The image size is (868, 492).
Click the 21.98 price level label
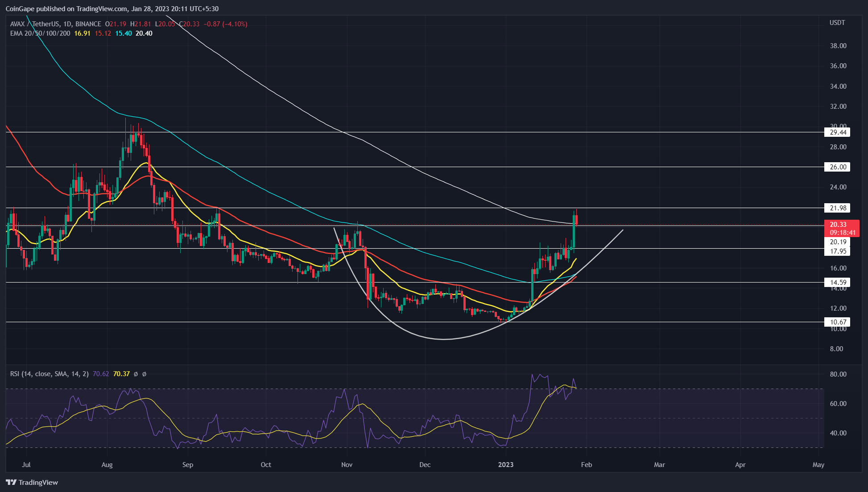pyautogui.click(x=837, y=208)
